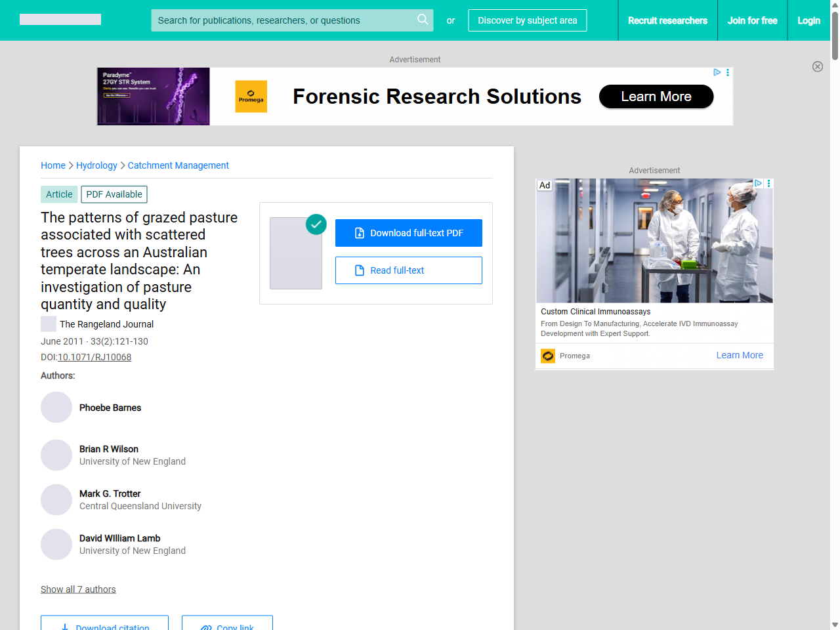
Task: Click Discover by subject area button
Action: coord(528,20)
